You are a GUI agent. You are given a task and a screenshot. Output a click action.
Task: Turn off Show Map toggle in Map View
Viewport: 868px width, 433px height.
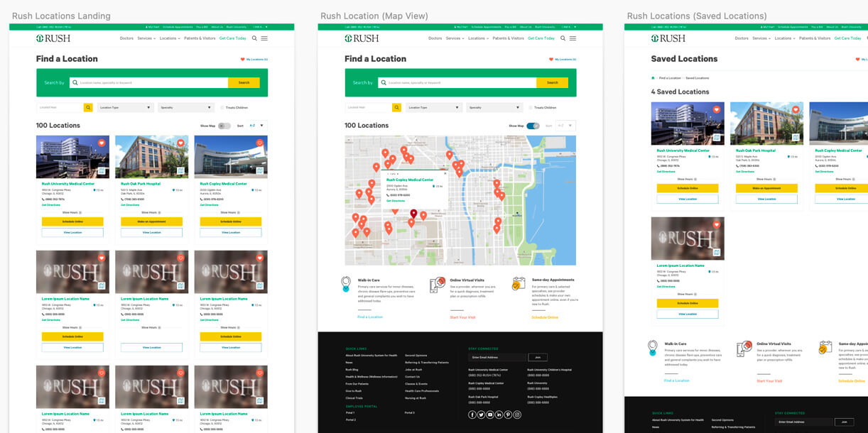533,126
